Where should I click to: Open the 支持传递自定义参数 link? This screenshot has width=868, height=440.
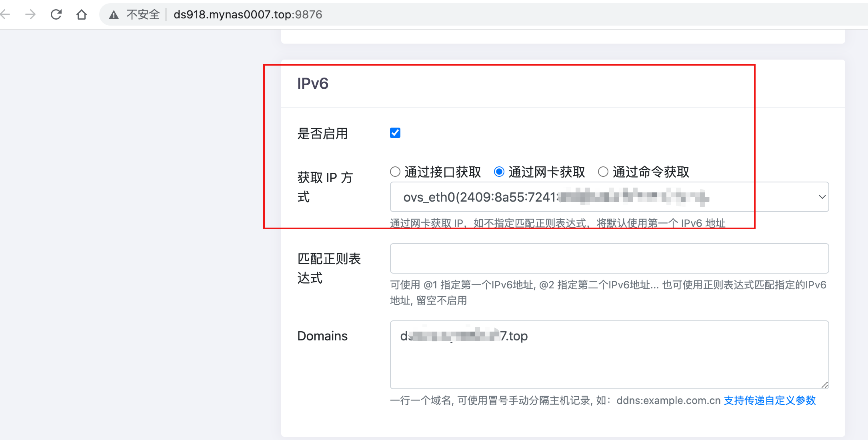point(770,400)
